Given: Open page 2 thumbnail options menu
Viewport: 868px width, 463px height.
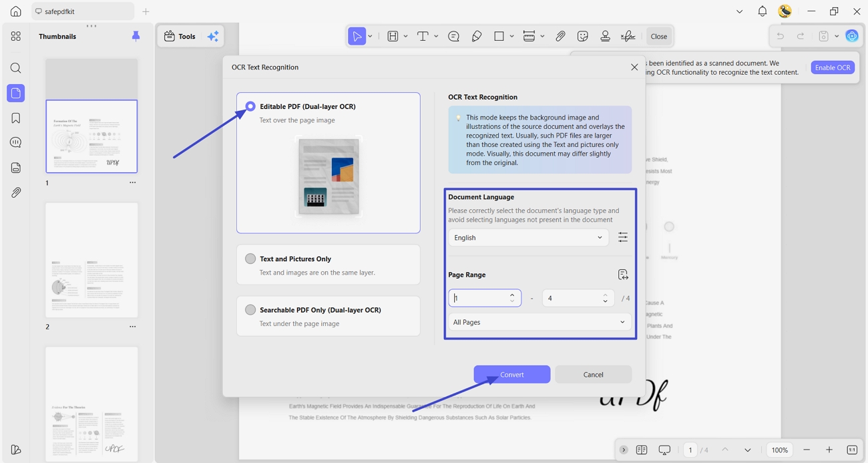Looking at the screenshot, I should coord(132,327).
